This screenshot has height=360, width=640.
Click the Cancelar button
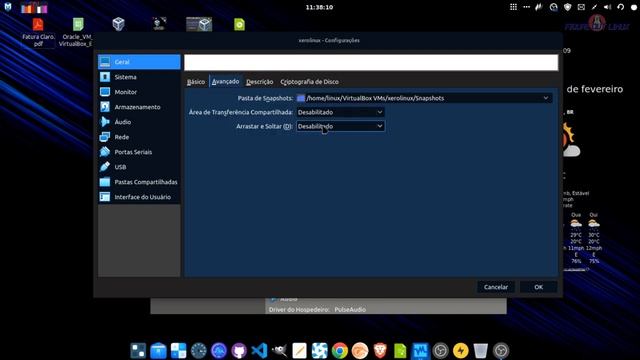tap(496, 287)
